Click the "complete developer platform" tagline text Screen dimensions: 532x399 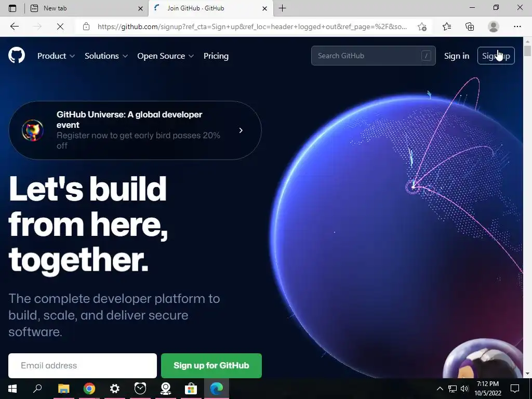114,315
